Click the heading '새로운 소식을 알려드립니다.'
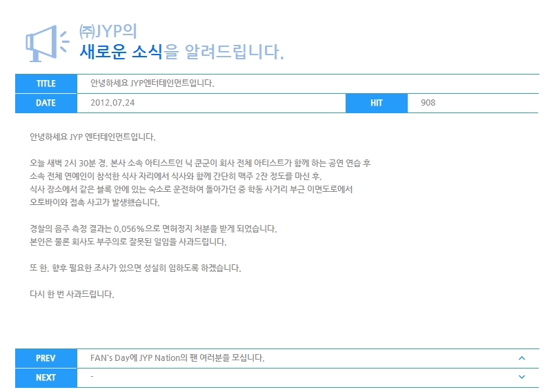The height and width of the screenshot is (392, 545). tap(182, 52)
